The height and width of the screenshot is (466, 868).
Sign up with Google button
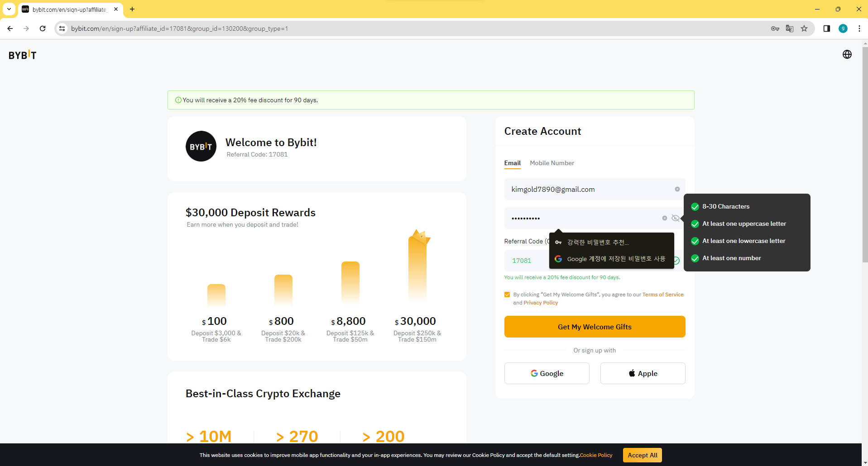pos(547,373)
